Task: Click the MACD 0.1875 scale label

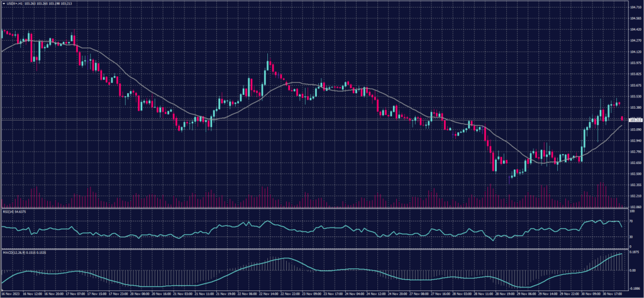Action: (x=634, y=253)
